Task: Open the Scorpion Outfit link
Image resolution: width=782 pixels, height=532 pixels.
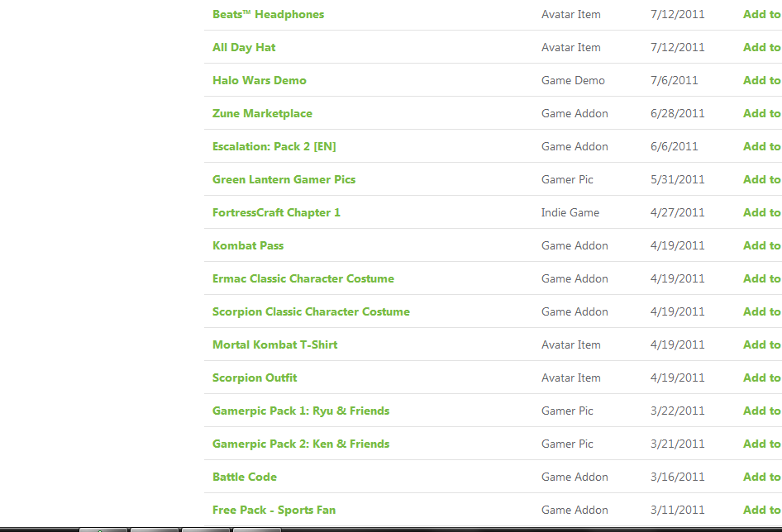Action: pyautogui.click(x=255, y=378)
